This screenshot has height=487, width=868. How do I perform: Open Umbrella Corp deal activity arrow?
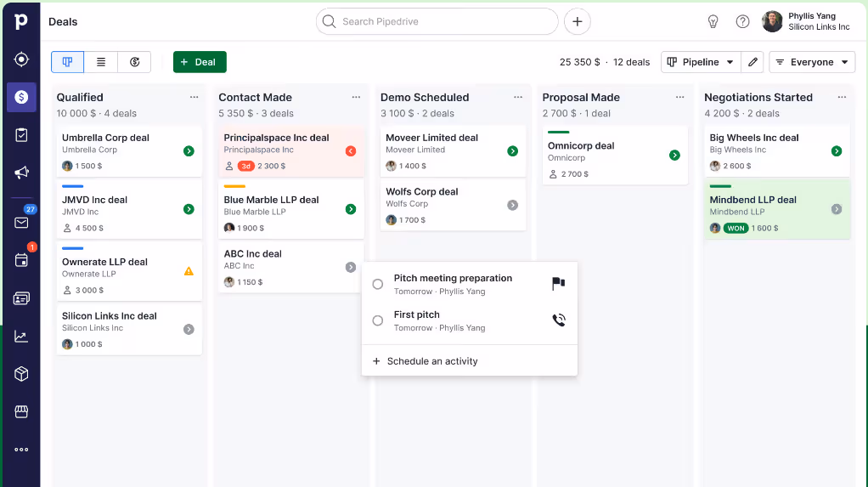click(189, 151)
